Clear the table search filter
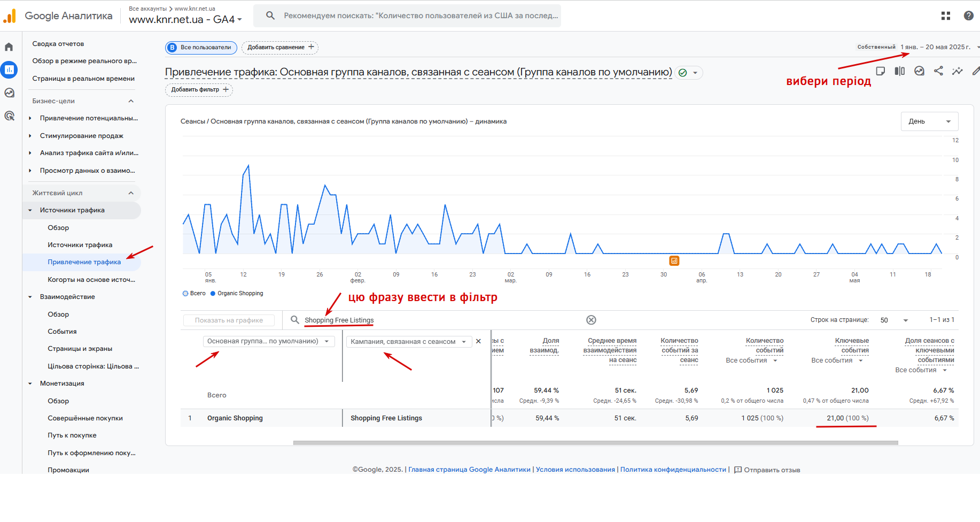This screenshot has height=522, width=980. tap(591, 320)
